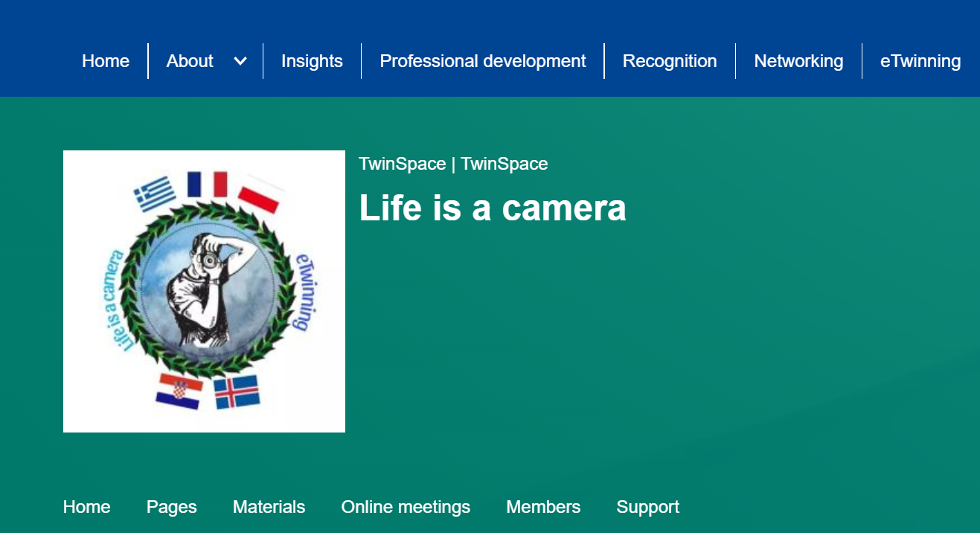Open Professional development section
This screenshot has width=980, height=533.
tap(483, 61)
